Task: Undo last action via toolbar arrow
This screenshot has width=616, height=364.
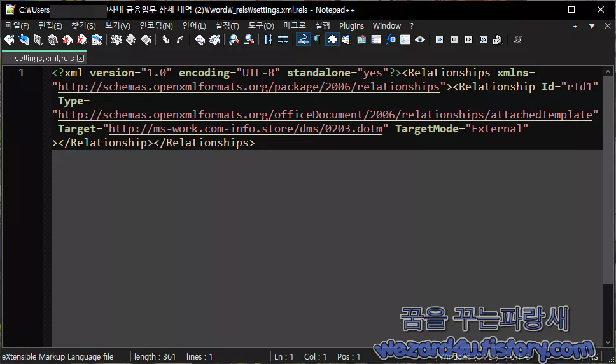Action: pos(165,39)
